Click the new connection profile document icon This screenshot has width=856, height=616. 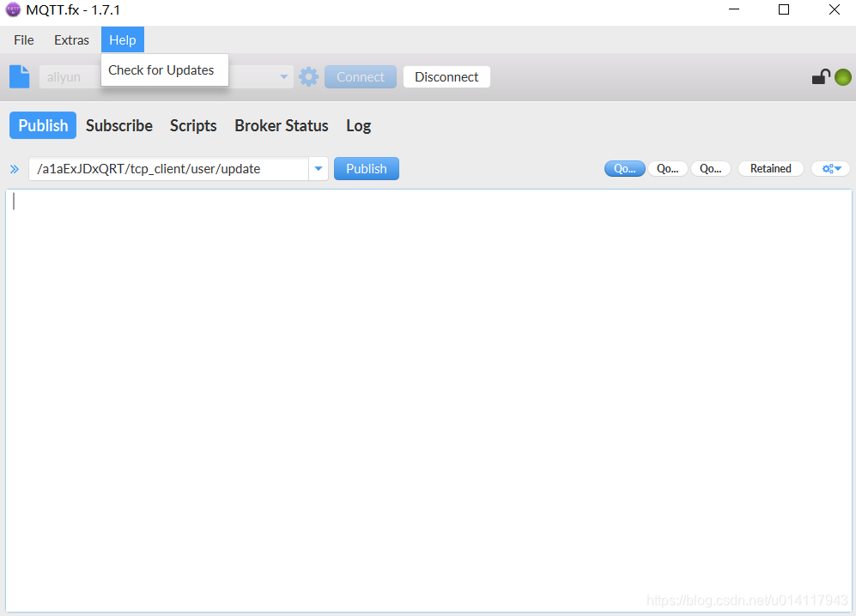pos(20,76)
